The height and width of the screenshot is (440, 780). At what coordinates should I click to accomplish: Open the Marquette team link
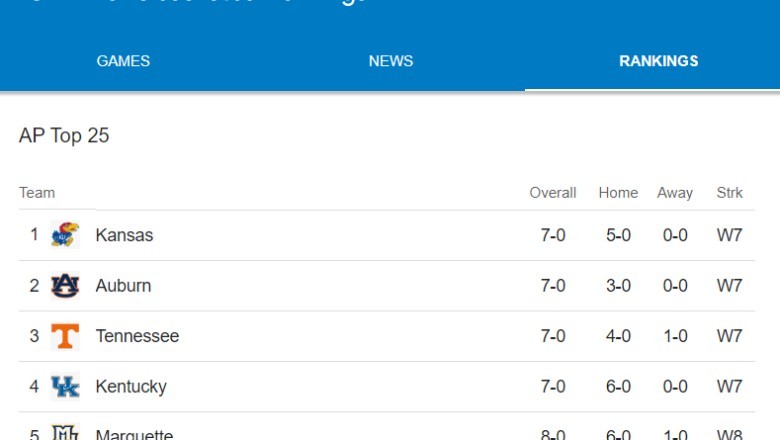point(134,434)
